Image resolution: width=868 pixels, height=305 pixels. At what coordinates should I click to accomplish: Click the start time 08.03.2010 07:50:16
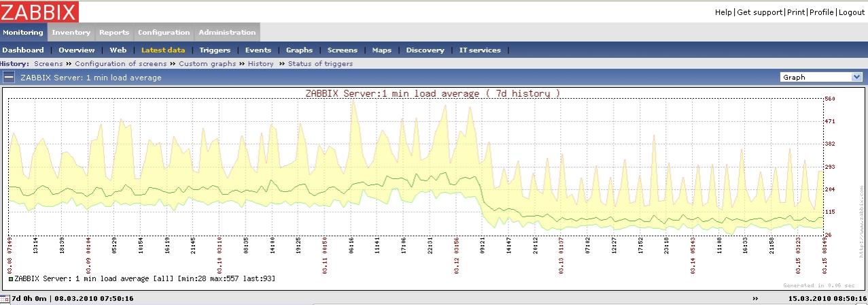coord(94,299)
